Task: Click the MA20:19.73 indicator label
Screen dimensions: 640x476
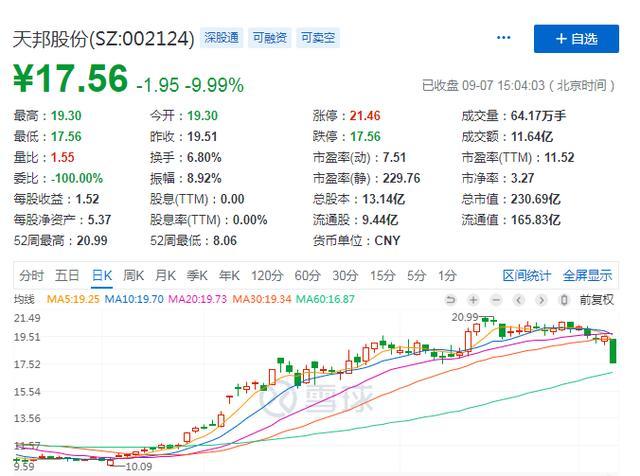Action: click(198, 299)
